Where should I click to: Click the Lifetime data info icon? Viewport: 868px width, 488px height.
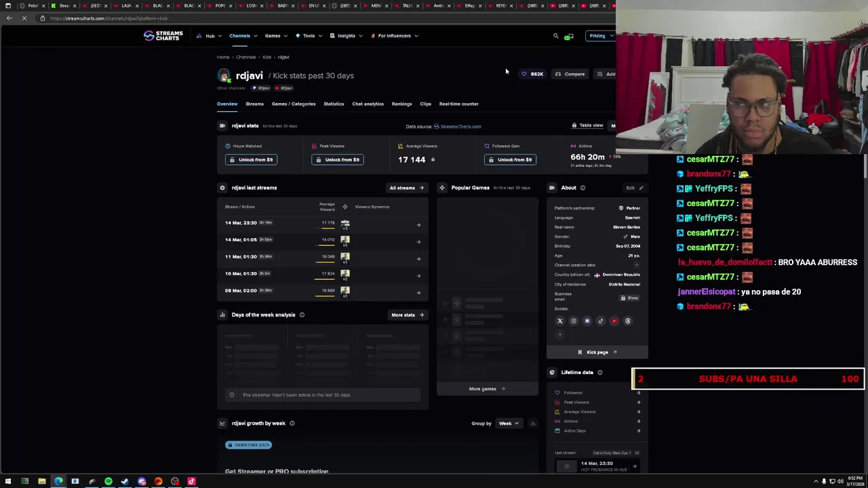coord(599,372)
